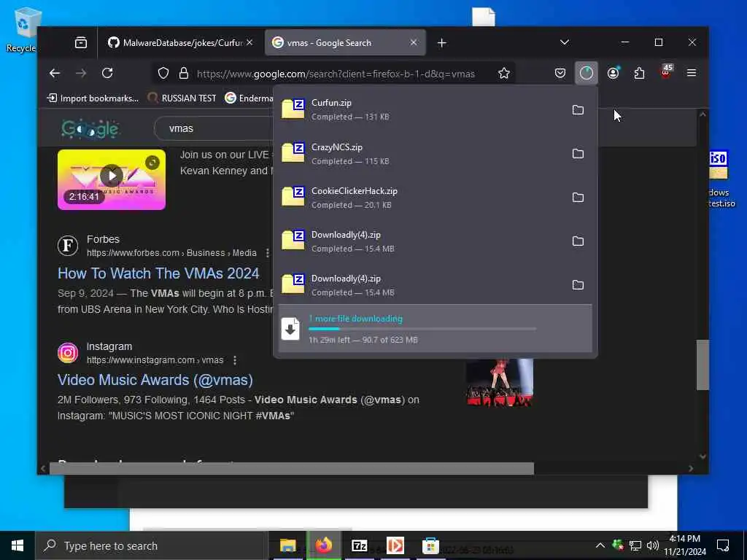Open the Curfun.zip download entry

coord(419,109)
